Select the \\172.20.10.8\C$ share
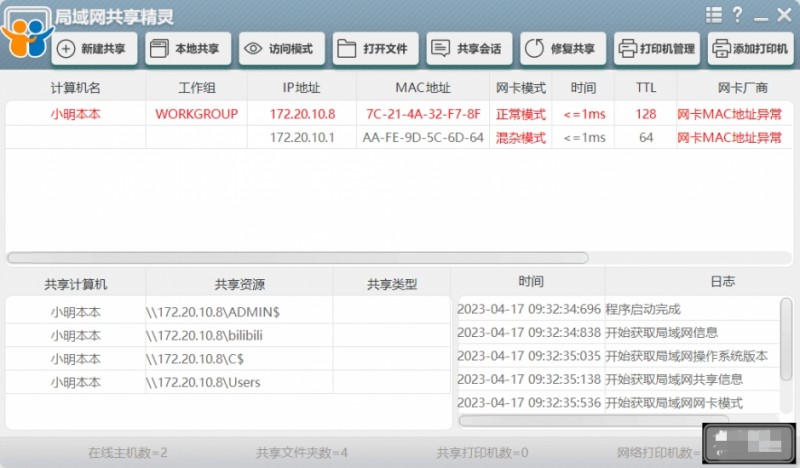Screen dimensions: 800x468 [195, 359]
